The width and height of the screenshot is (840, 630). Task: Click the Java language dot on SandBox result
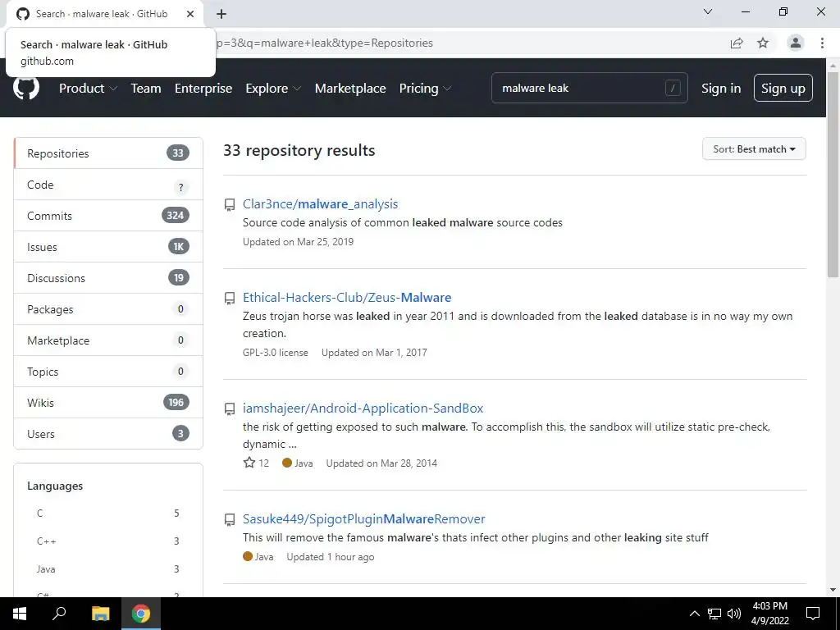[x=286, y=463]
